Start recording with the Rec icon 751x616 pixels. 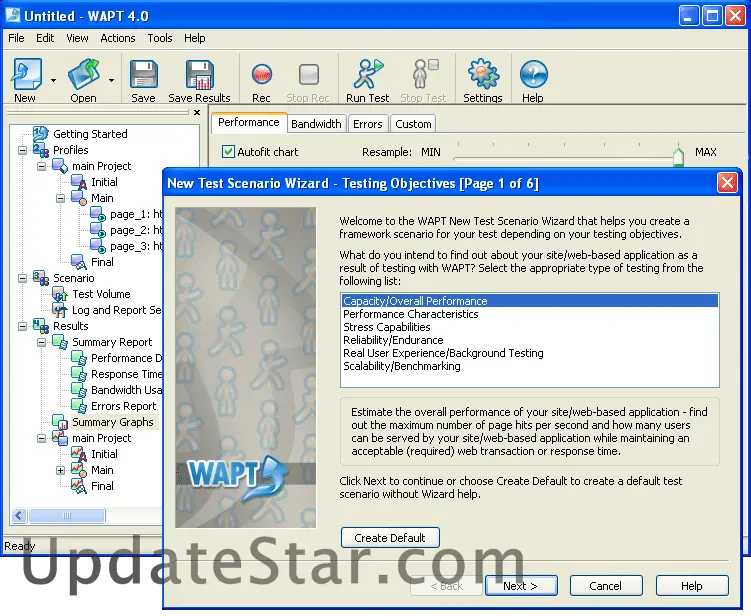(262, 75)
